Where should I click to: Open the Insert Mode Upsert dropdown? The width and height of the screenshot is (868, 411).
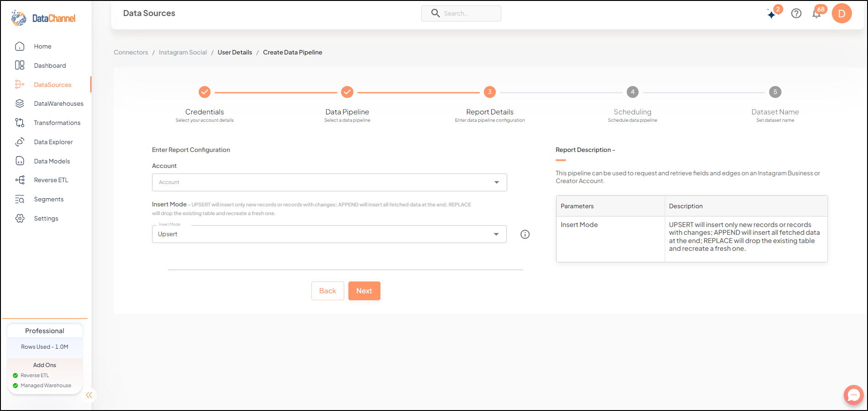point(329,234)
